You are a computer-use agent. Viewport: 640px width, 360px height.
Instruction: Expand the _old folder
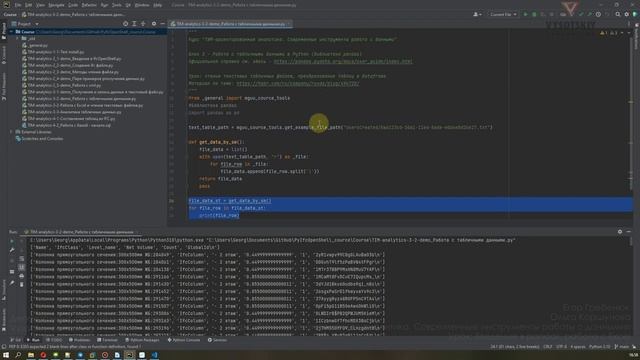point(18,38)
